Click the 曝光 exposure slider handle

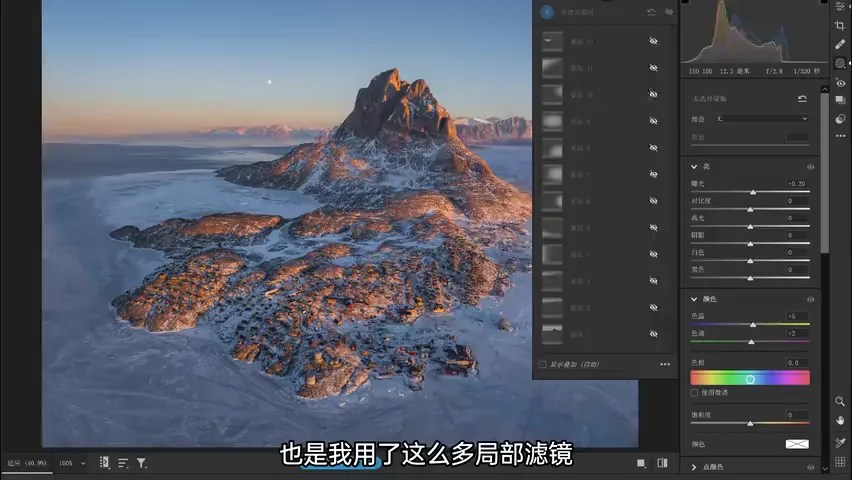pyautogui.click(x=753, y=192)
